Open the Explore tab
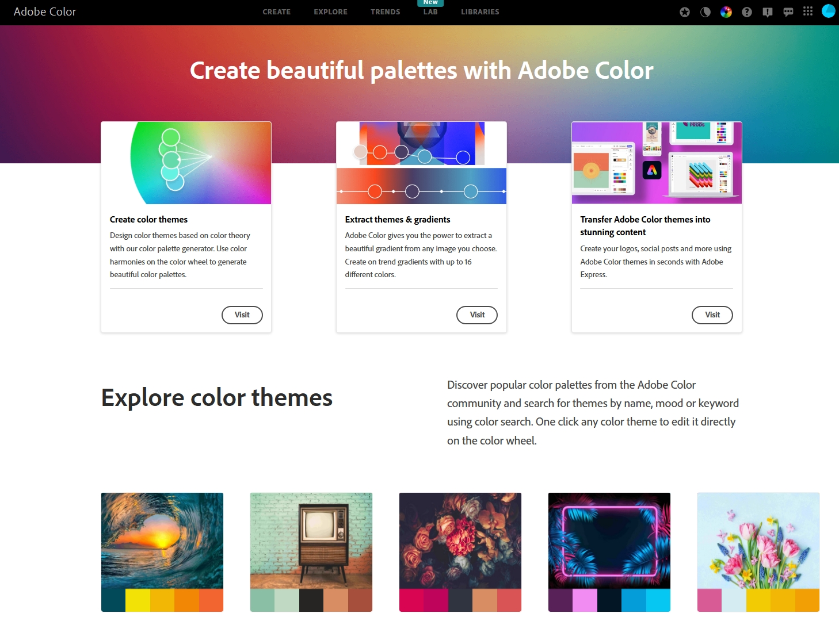 coord(331,12)
